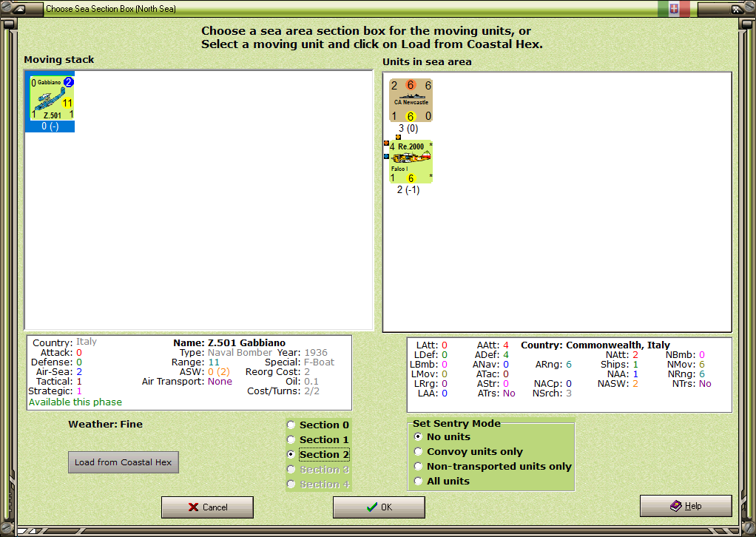Confirm the selection with OK

379,507
